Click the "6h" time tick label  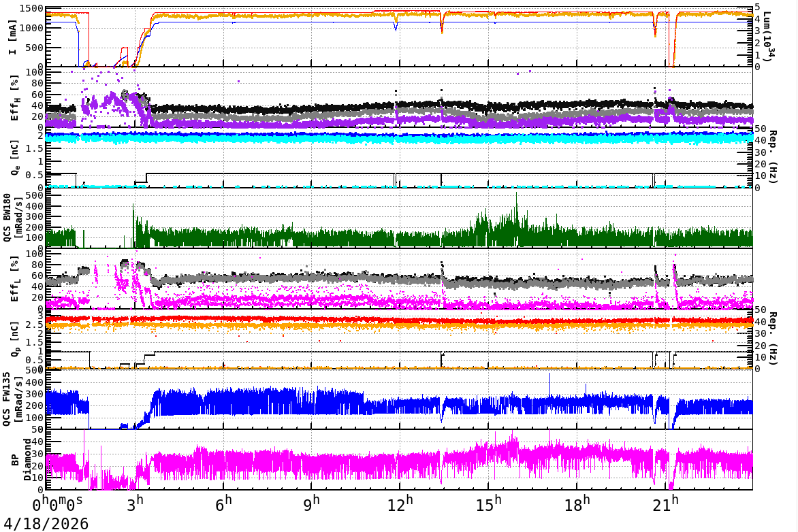[x=224, y=503]
